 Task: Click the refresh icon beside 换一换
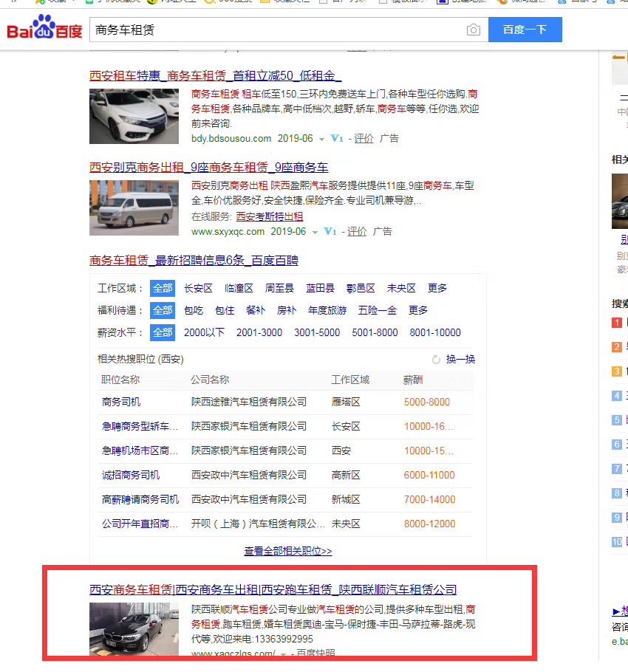pos(436,360)
